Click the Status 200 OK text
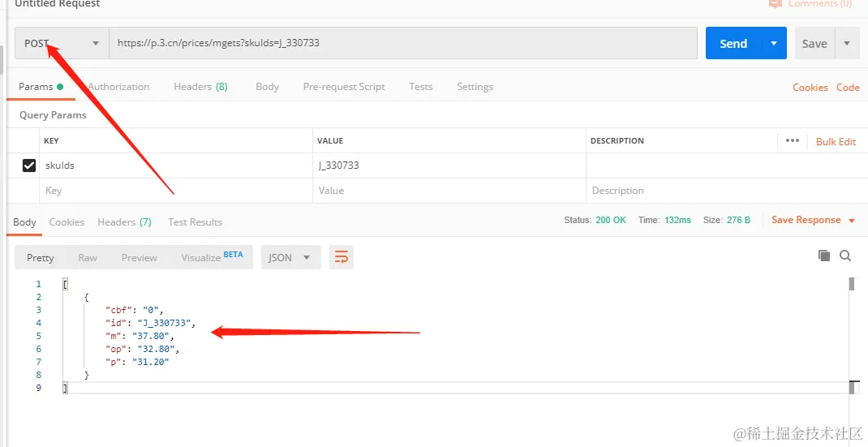The width and height of the screenshot is (868, 447). pos(595,220)
